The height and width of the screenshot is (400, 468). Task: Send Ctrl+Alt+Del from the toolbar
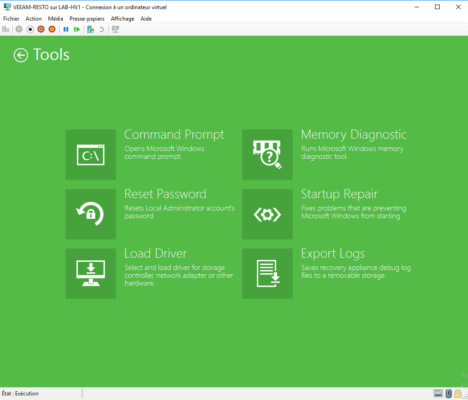[x=6, y=29]
